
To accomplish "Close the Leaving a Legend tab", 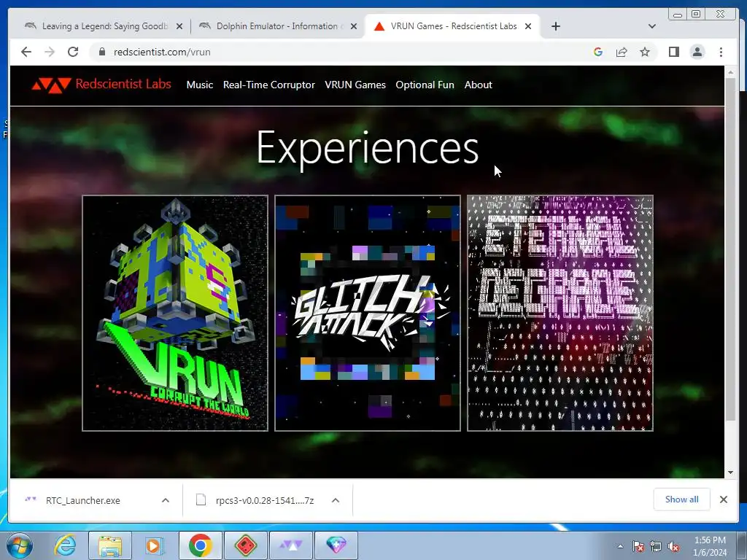I will (179, 26).
